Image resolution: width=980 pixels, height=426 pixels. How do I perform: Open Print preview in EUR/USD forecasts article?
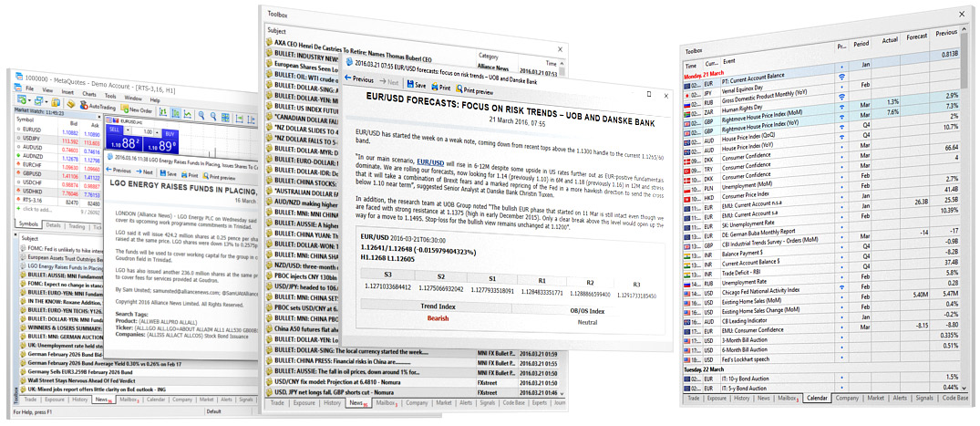tap(475, 90)
